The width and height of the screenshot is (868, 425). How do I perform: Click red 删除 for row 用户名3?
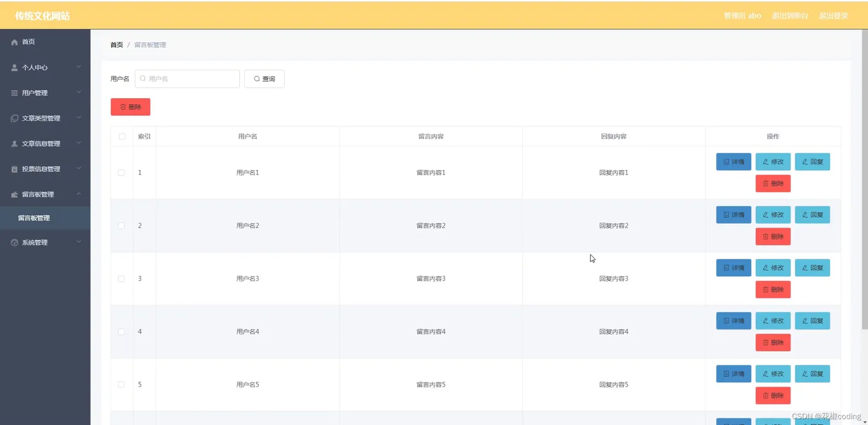click(773, 290)
